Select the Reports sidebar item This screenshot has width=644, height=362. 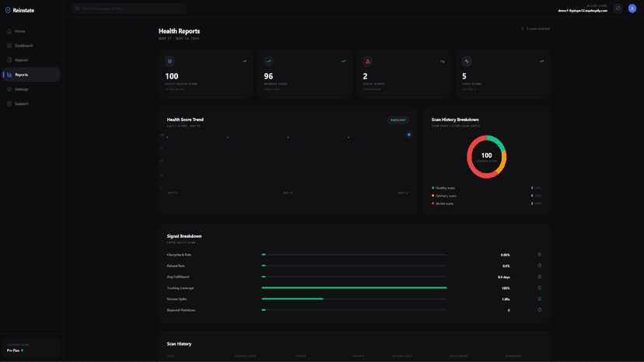(x=31, y=75)
